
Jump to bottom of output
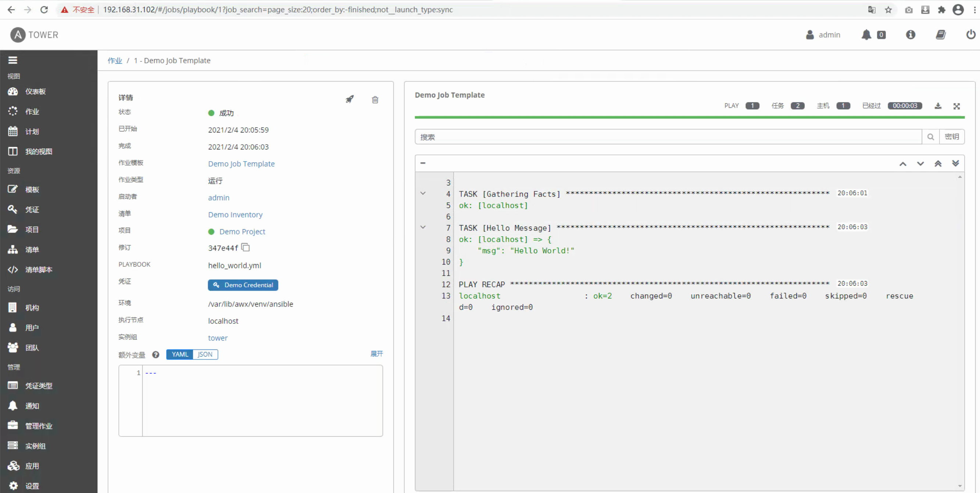(955, 164)
